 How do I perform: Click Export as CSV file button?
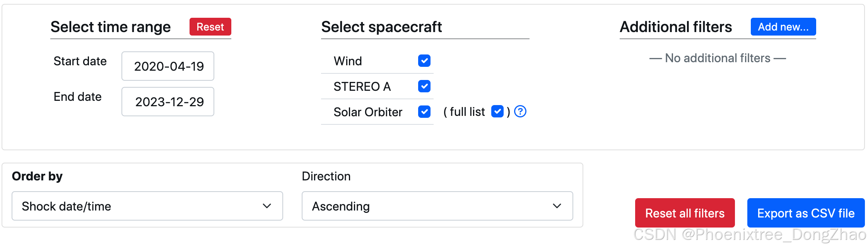(806, 213)
